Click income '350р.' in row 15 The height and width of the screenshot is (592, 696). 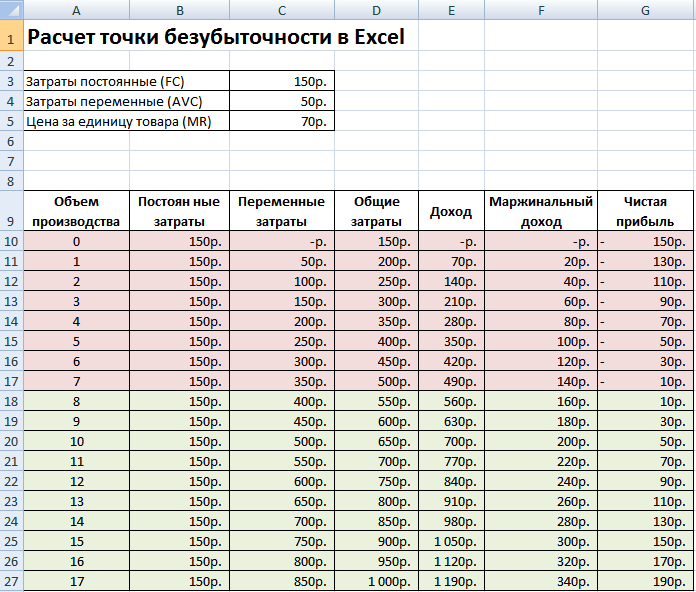pyautogui.click(x=451, y=341)
